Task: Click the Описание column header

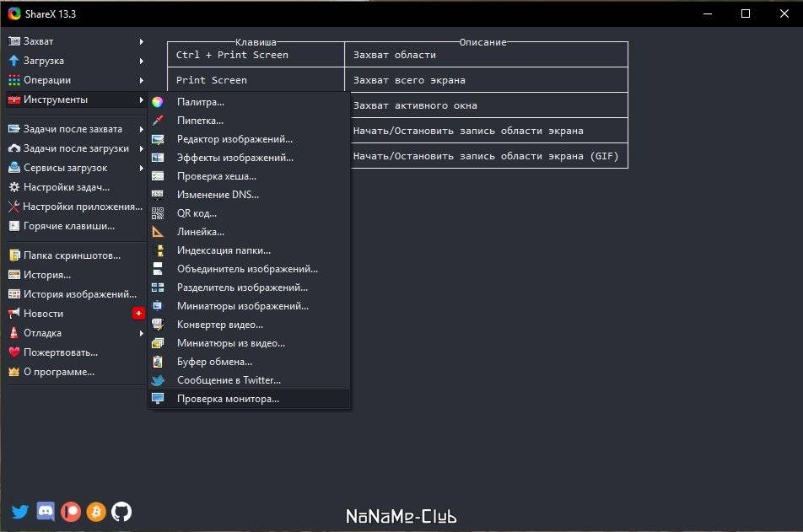Action: point(483,42)
